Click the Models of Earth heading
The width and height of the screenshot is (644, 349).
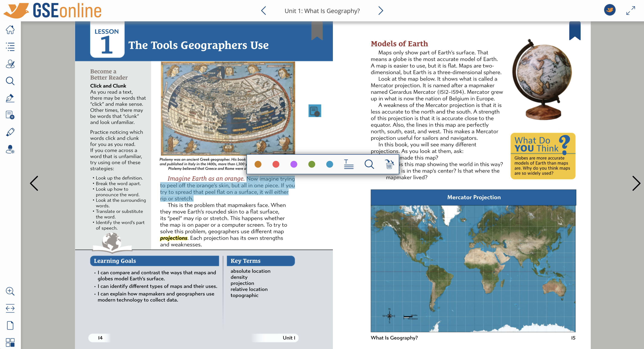point(399,44)
